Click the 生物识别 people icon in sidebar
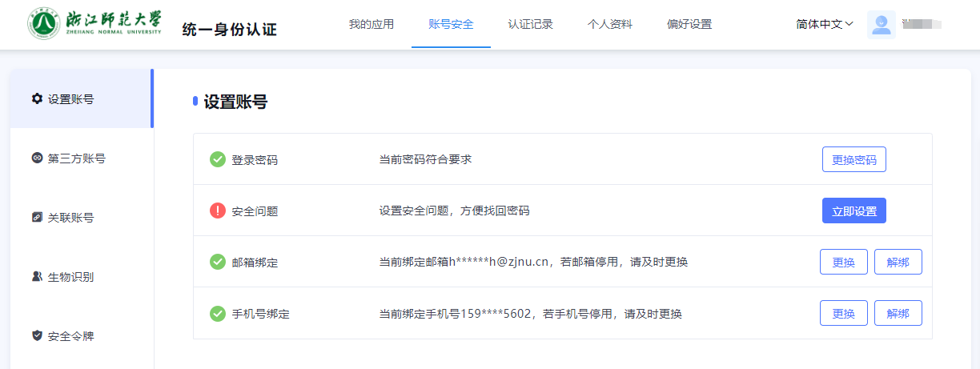The width and height of the screenshot is (980, 369). point(37,277)
